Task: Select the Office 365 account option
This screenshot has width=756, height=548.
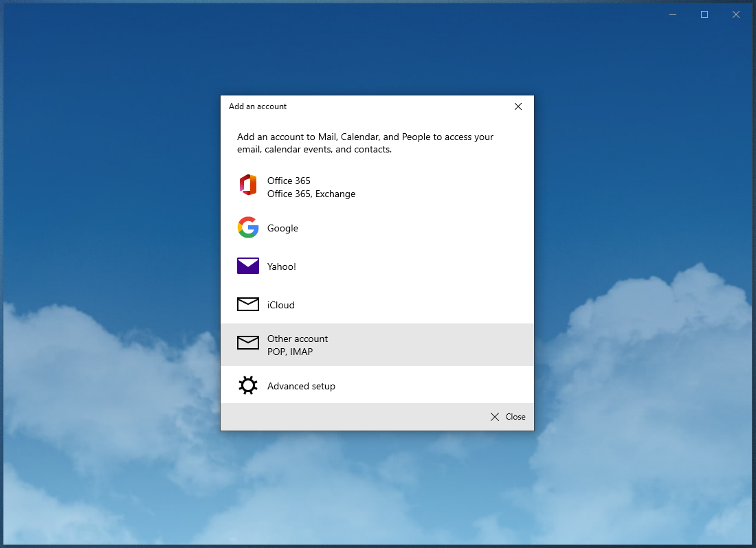Action: (289, 181)
